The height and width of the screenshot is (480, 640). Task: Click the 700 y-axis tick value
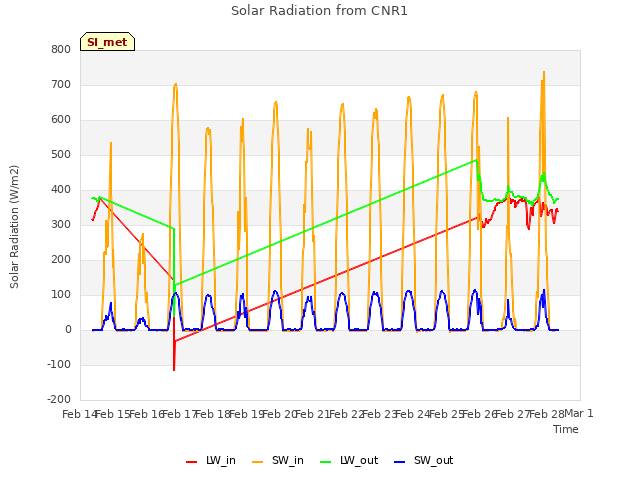61,84
